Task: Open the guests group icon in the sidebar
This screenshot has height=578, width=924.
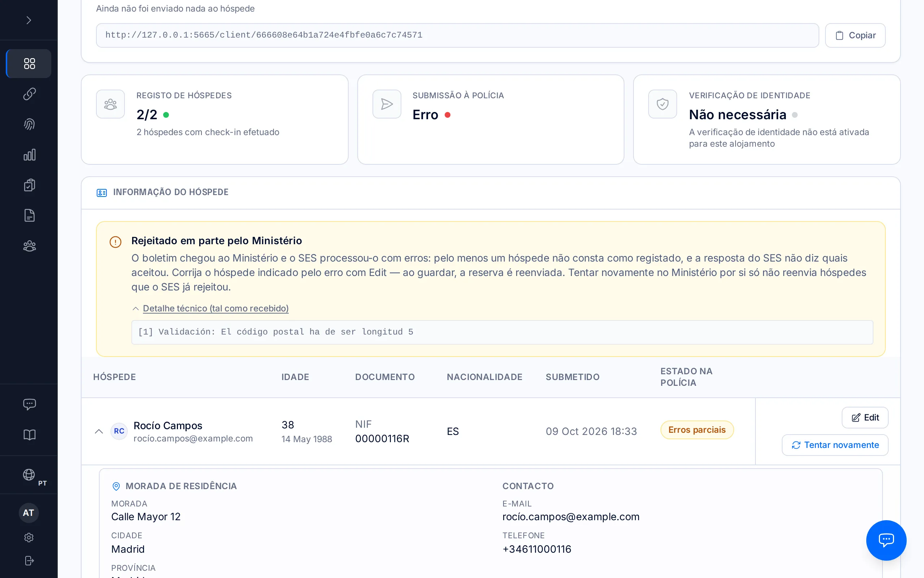Action: tap(29, 246)
